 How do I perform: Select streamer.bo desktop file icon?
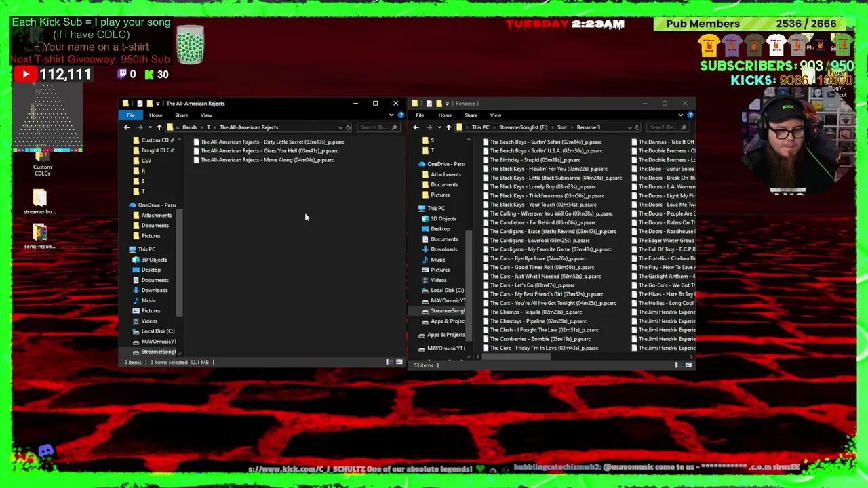[39, 202]
